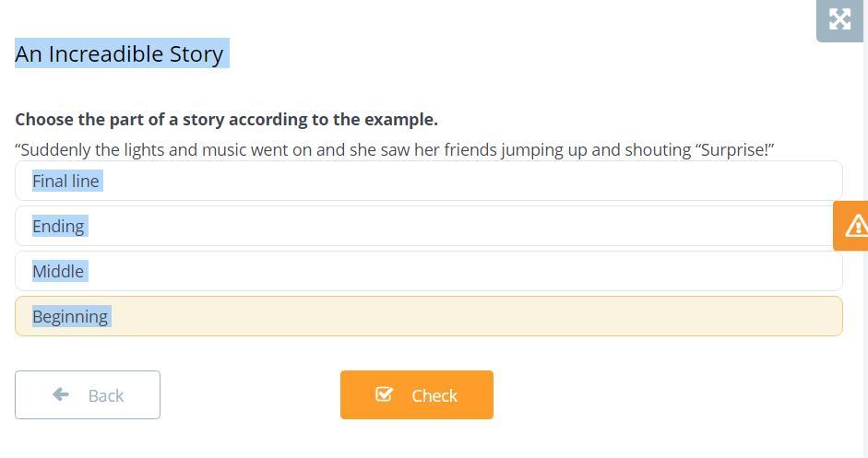The width and height of the screenshot is (868, 458).
Task: Pick the "Middle" answer option
Action: (428, 272)
